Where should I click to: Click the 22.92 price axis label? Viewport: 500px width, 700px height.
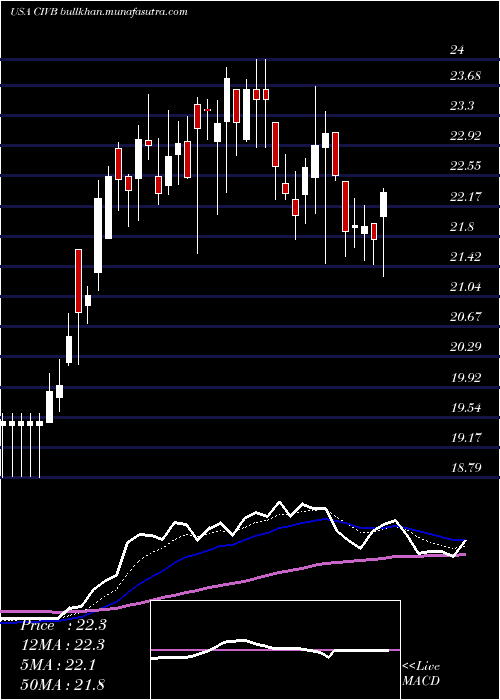[x=465, y=136]
